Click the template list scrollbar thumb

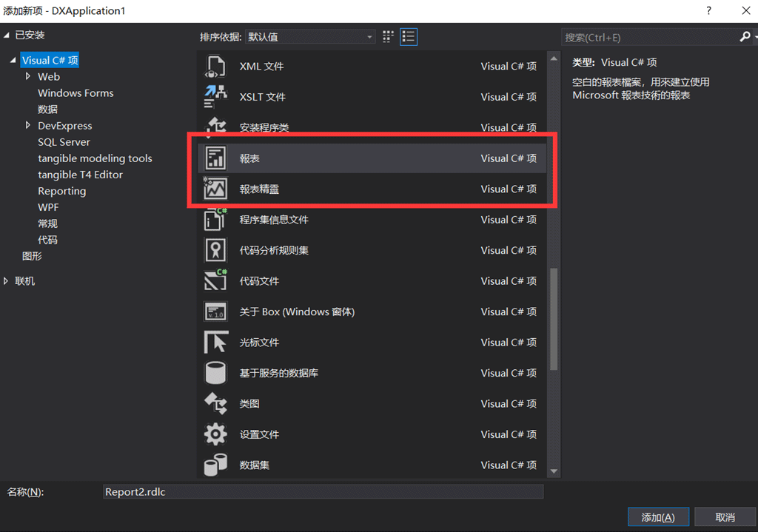click(554, 320)
